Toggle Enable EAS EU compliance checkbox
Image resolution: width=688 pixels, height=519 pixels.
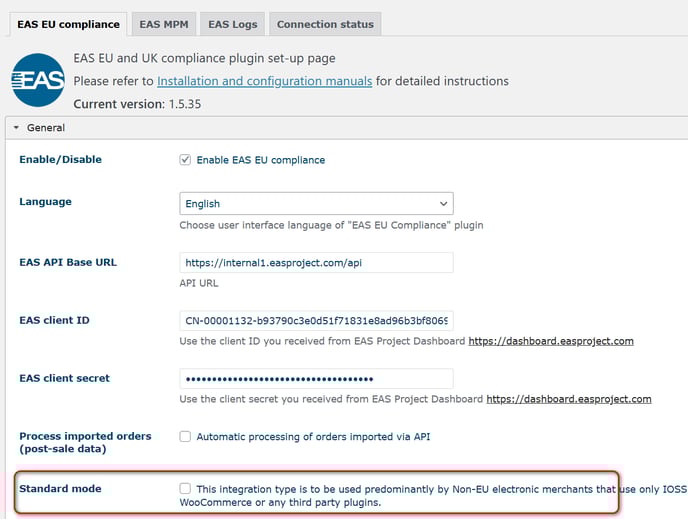click(x=185, y=160)
